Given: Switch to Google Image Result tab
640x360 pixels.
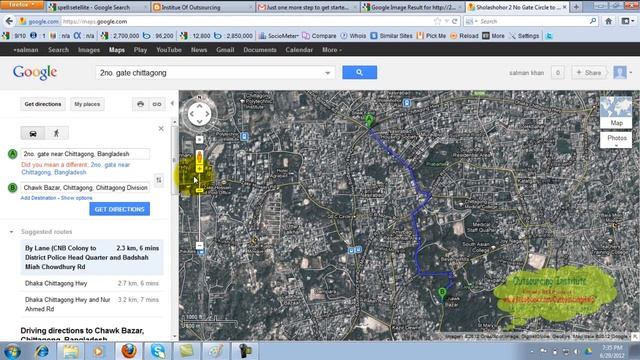Looking at the screenshot, I should coord(412,7).
